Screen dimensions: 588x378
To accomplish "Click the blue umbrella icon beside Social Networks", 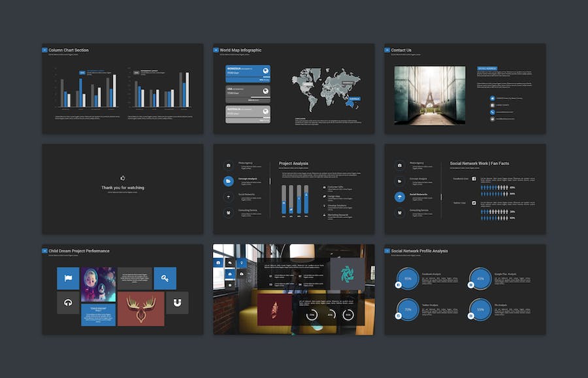I will click(x=399, y=197).
